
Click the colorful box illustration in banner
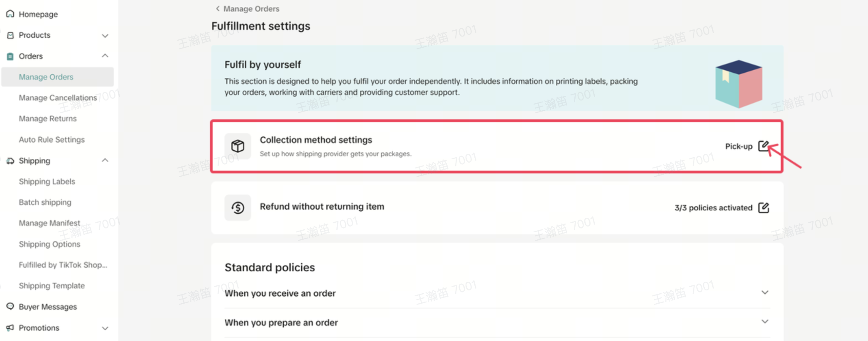point(738,83)
